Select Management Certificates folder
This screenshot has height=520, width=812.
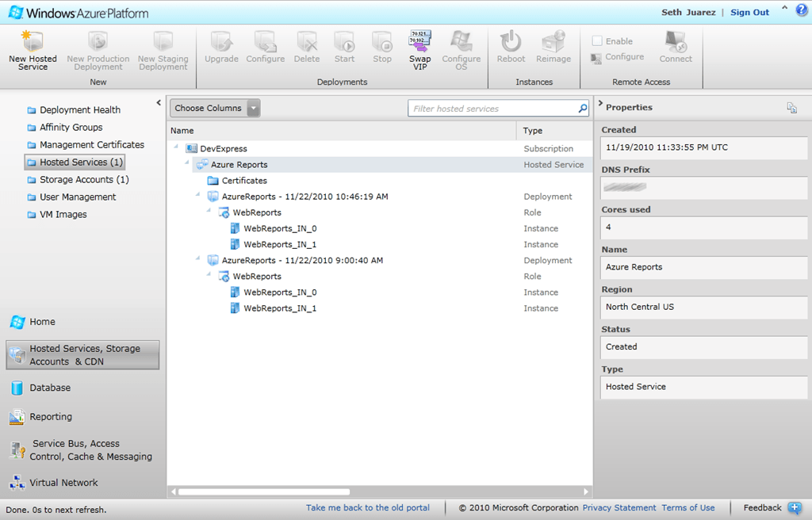click(86, 145)
